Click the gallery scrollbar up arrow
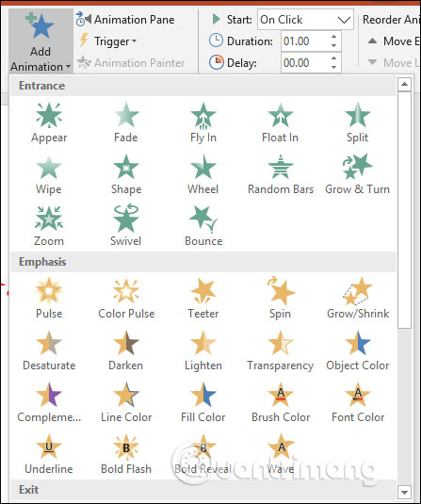 click(x=404, y=85)
